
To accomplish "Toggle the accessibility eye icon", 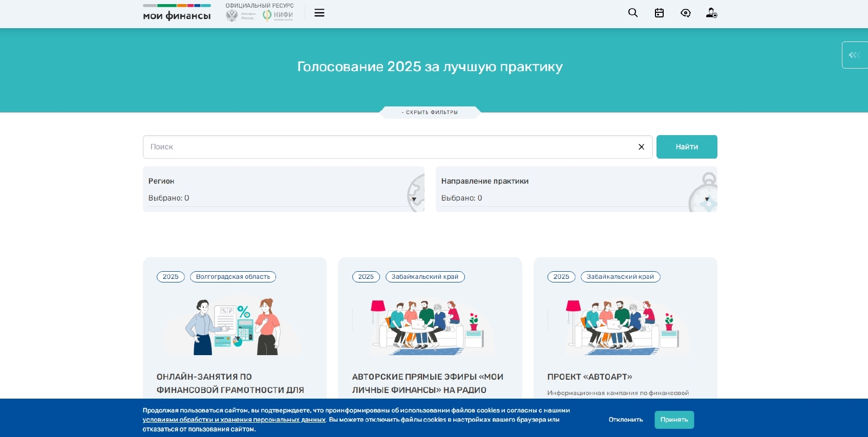I will point(685,13).
